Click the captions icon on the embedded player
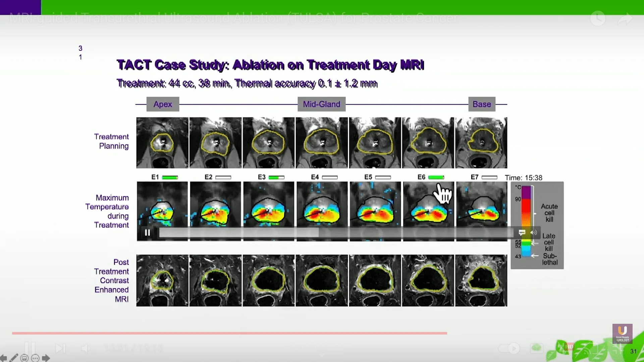 pyautogui.click(x=522, y=232)
